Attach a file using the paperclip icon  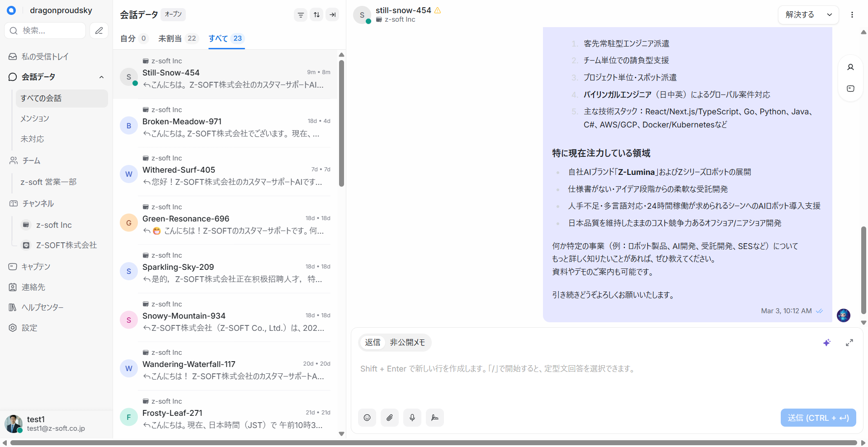point(389,418)
